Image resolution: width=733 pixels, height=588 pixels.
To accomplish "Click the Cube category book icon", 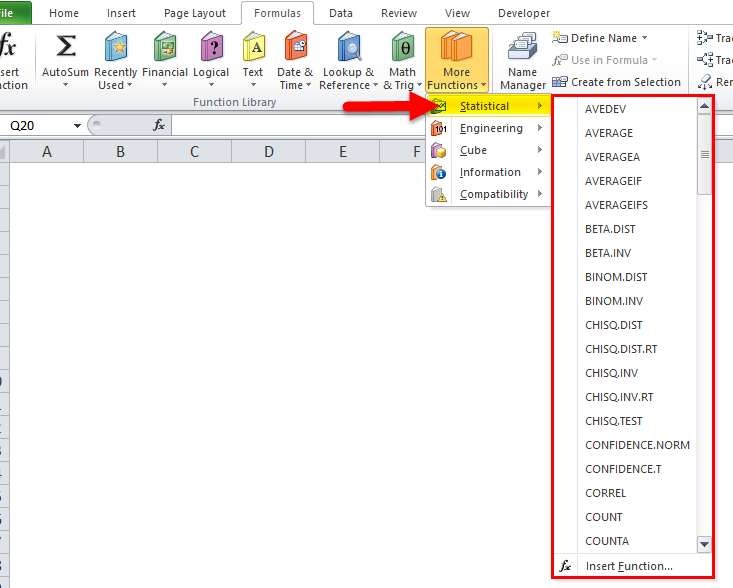I will point(438,150).
